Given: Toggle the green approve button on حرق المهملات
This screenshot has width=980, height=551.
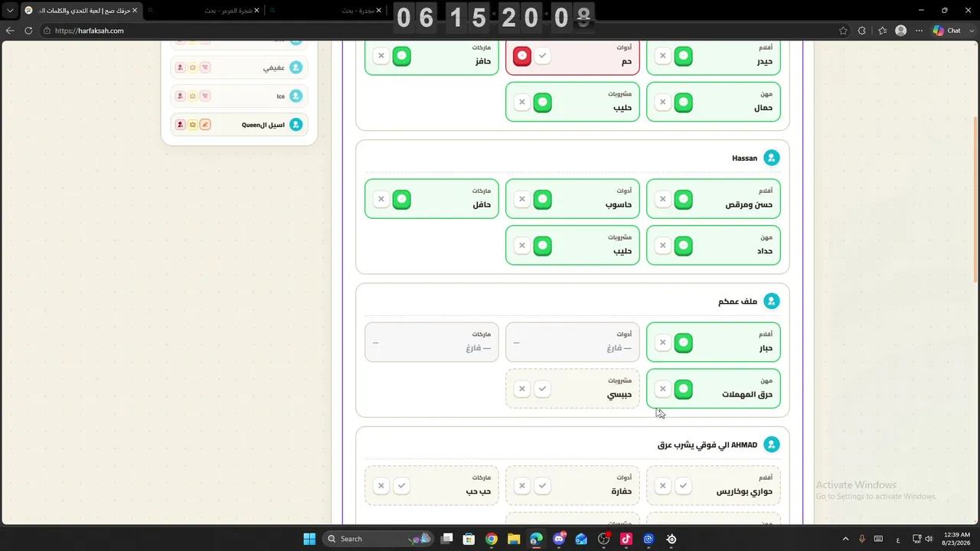Looking at the screenshot, I should point(684,389).
